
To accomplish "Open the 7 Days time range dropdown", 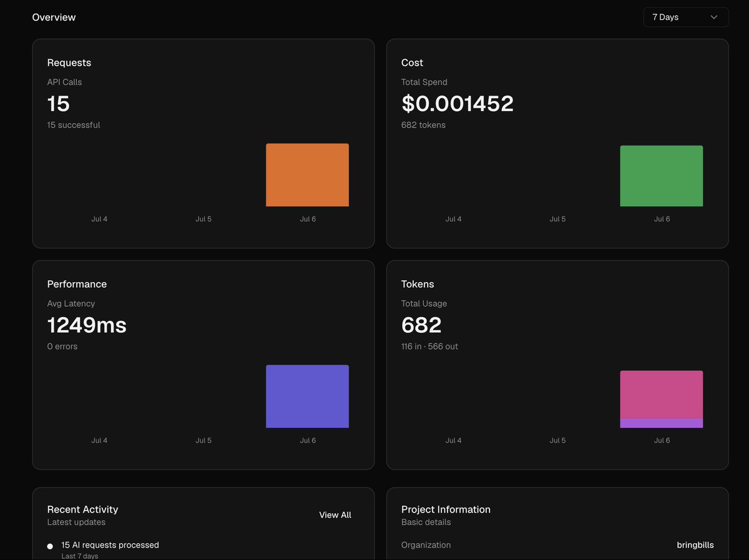I will (685, 17).
